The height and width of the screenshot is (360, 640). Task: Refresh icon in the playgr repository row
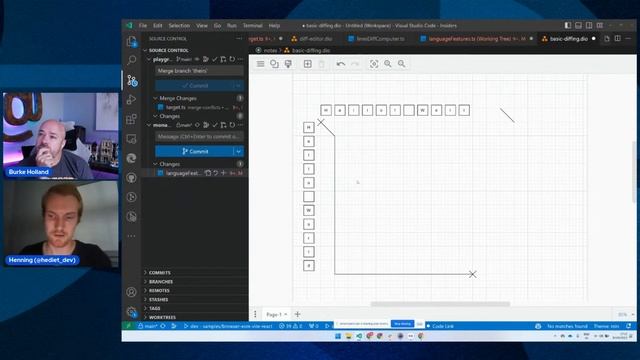[x=232, y=60]
